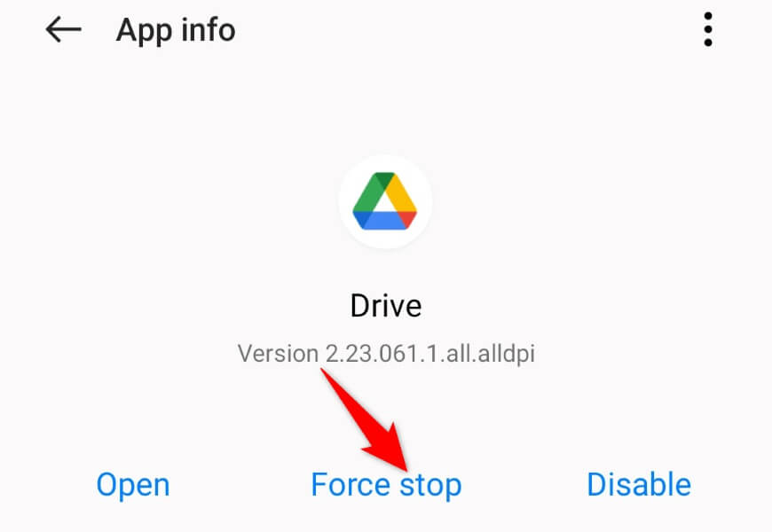
Task: Click the Drive app name label
Action: coord(386,306)
